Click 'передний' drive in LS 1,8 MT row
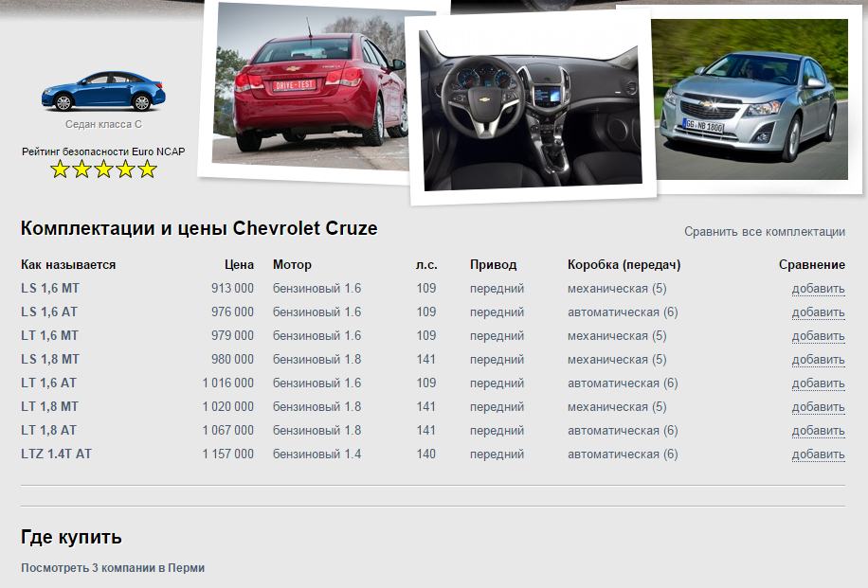Viewport: 868px width, 588px height. click(x=497, y=360)
